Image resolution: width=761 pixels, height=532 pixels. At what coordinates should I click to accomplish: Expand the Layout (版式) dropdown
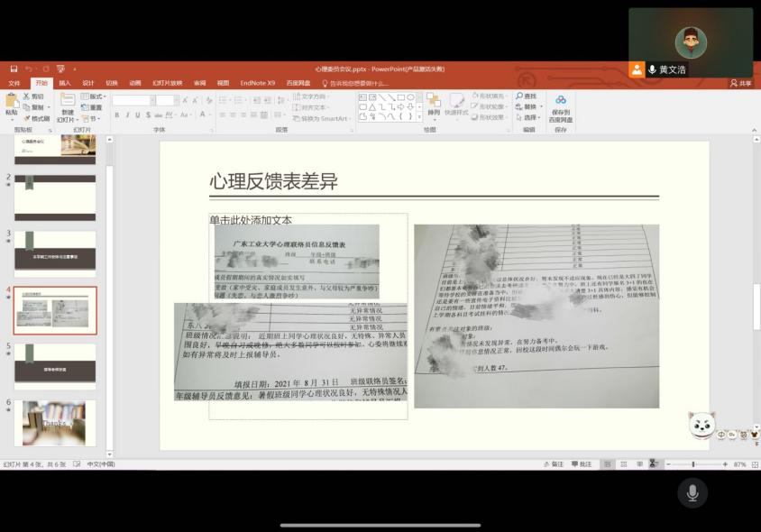(x=94, y=96)
